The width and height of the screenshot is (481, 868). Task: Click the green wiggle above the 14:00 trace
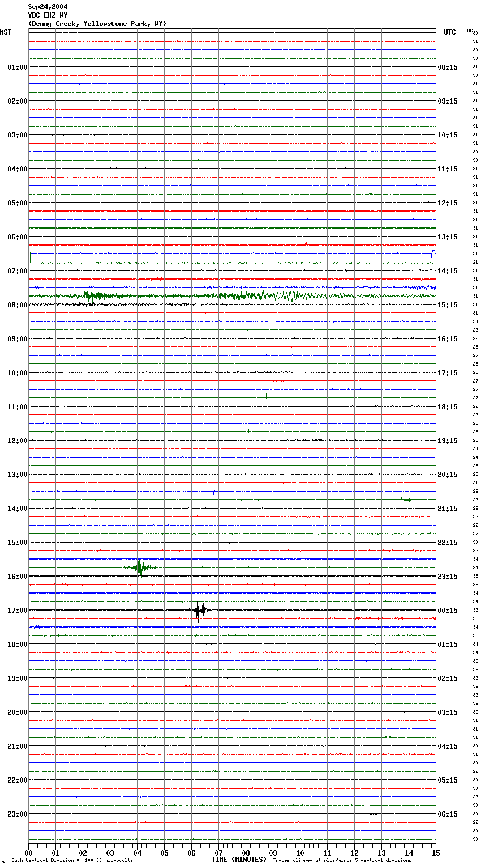pyautogui.click(x=406, y=500)
